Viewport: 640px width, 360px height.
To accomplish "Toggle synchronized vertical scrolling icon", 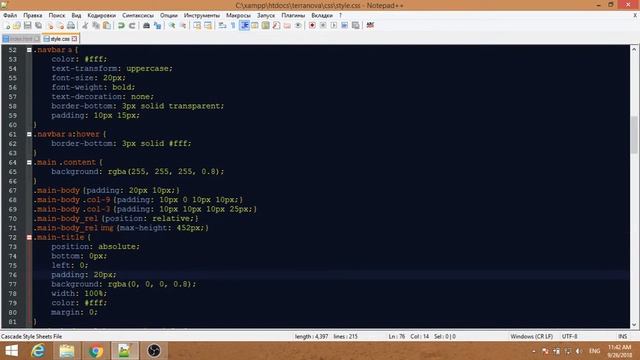I will 197,26.
